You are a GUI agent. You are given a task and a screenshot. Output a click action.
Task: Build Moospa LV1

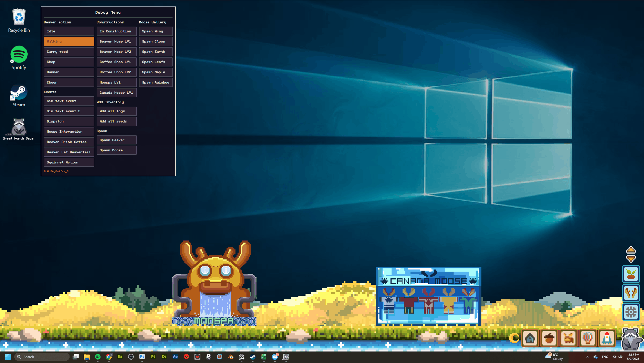click(116, 82)
